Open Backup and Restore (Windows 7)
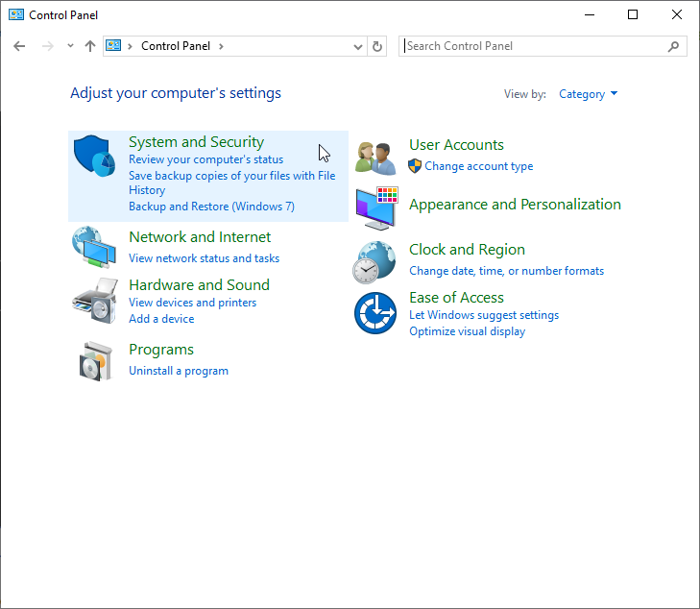This screenshot has height=609, width=700. [x=211, y=207]
